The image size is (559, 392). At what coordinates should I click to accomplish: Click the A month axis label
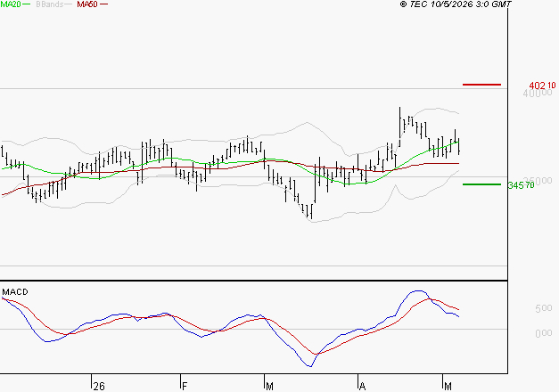coord(362,387)
